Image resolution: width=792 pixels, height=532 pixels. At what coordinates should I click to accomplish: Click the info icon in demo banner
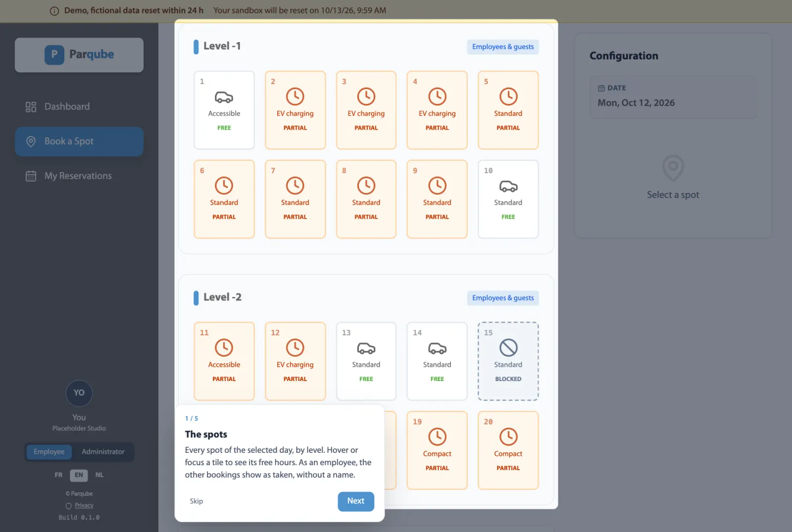(54, 11)
